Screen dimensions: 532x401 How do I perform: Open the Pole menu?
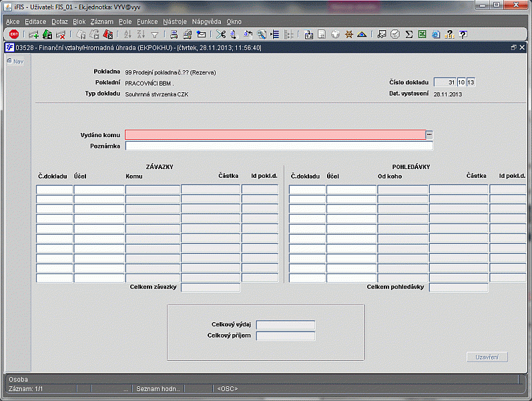point(125,22)
